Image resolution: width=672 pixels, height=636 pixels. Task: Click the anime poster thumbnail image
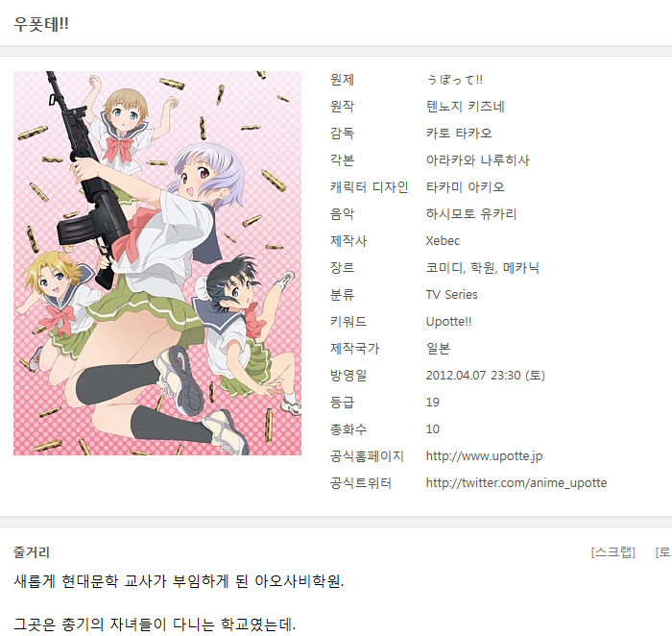click(x=157, y=263)
